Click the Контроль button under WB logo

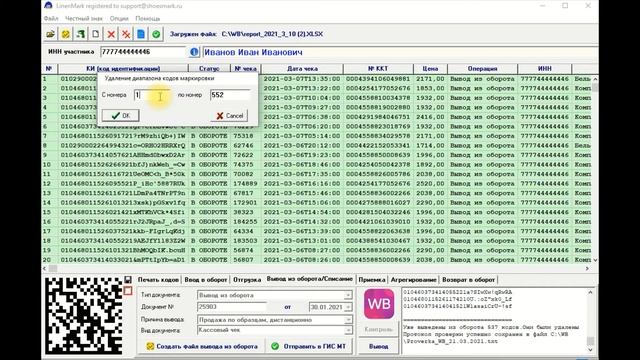tap(378, 329)
